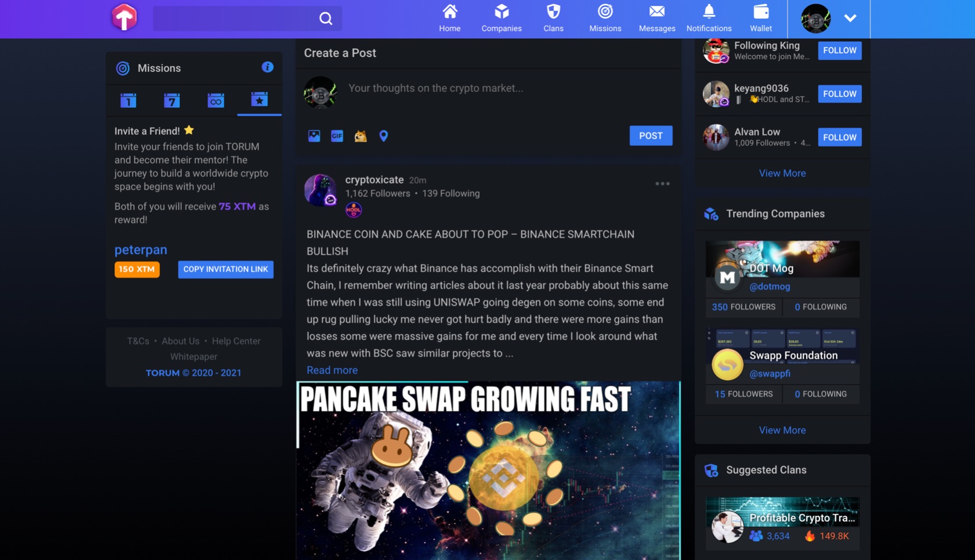This screenshot has width=975, height=560.
Task: Open the three-dot menu on cryptoxicate's post
Action: coord(662,183)
